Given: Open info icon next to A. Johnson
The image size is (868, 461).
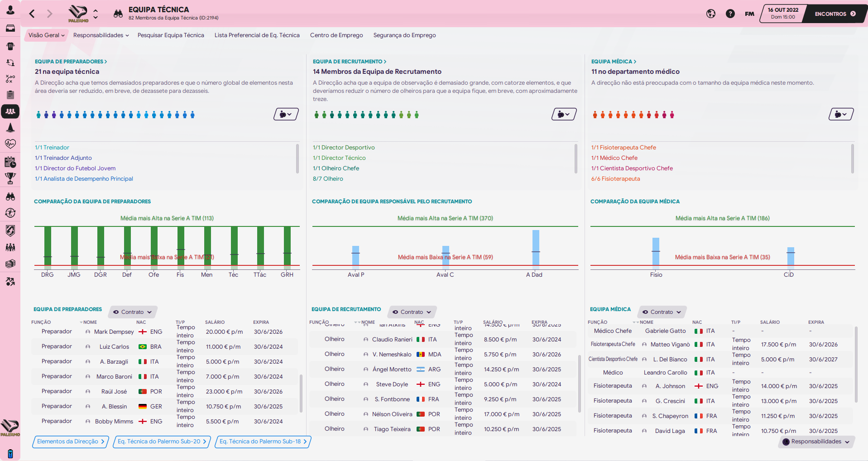Looking at the screenshot, I should point(644,386).
